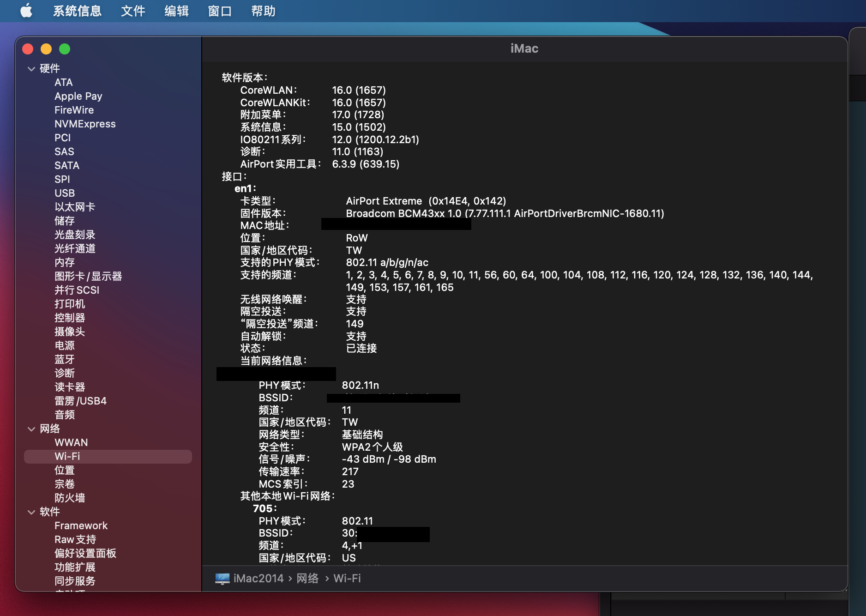Select 图形卡/显示器 in the sidebar
This screenshot has width=866, height=616.
(88, 277)
